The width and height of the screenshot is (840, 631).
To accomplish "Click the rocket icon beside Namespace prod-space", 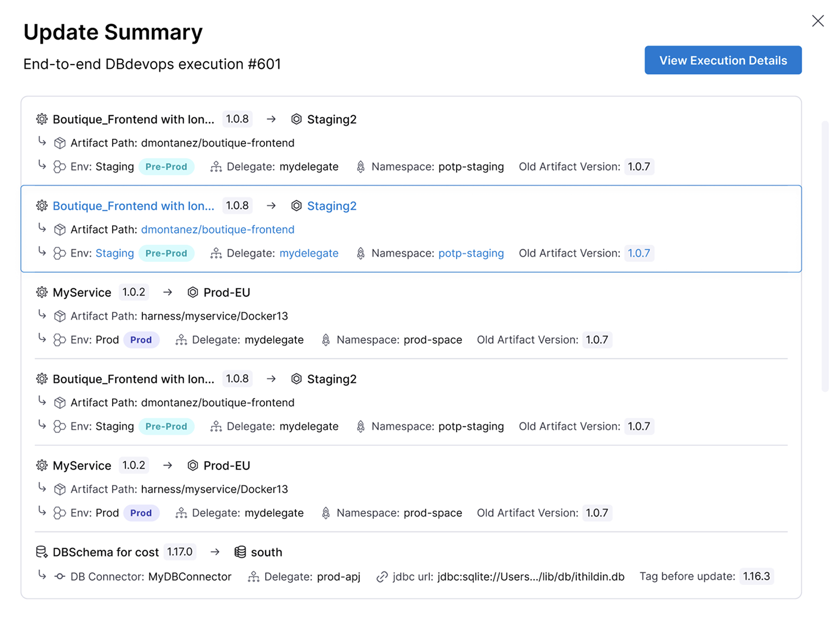I will click(x=326, y=340).
